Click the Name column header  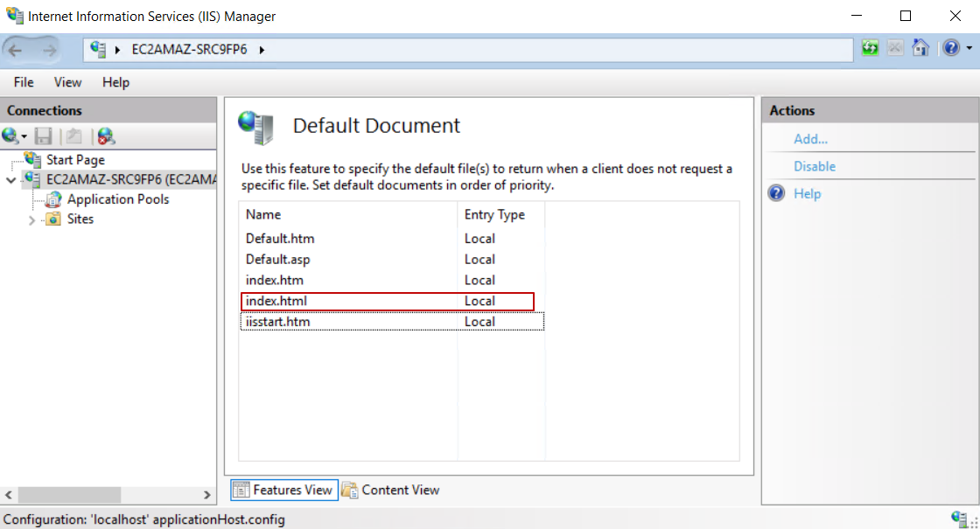(x=348, y=215)
